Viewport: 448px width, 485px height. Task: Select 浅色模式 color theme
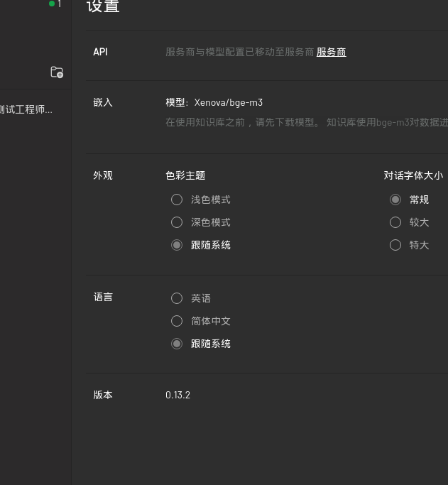177,200
